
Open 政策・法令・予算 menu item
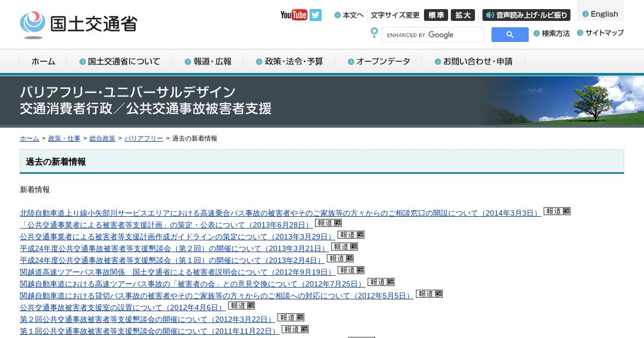290,62
